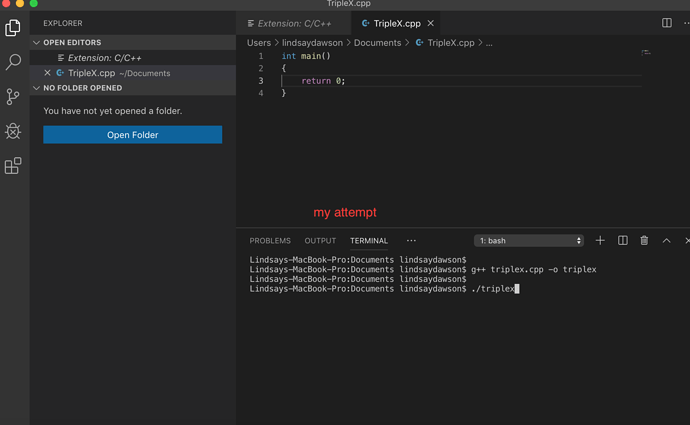
Task: Select the TripleX.cpp editor tab
Action: click(x=396, y=23)
